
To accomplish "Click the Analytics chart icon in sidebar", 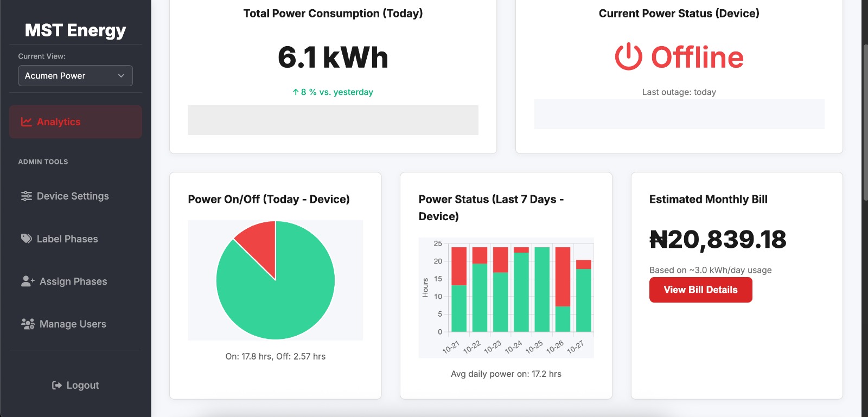I will tap(26, 122).
